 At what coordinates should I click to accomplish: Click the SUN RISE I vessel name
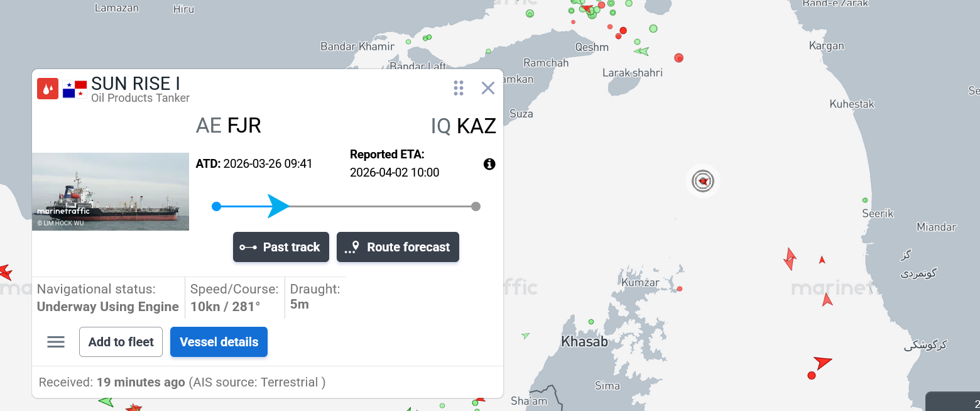tap(136, 83)
